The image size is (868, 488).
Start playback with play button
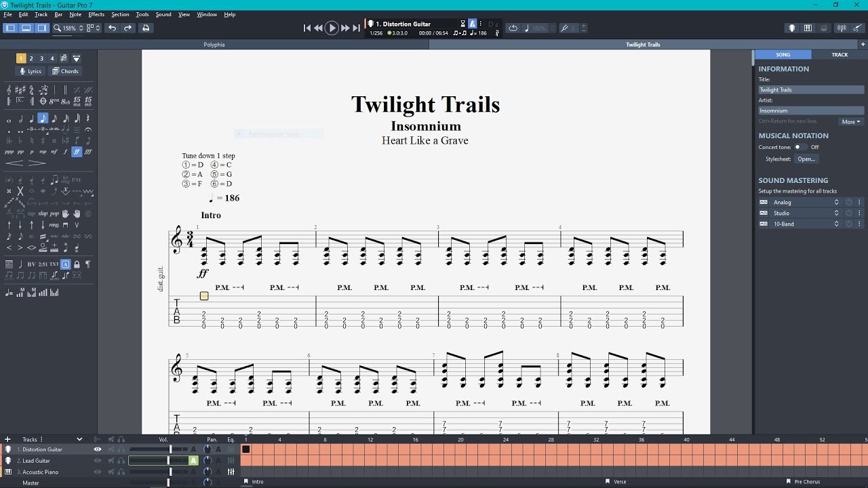[x=332, y=28]
